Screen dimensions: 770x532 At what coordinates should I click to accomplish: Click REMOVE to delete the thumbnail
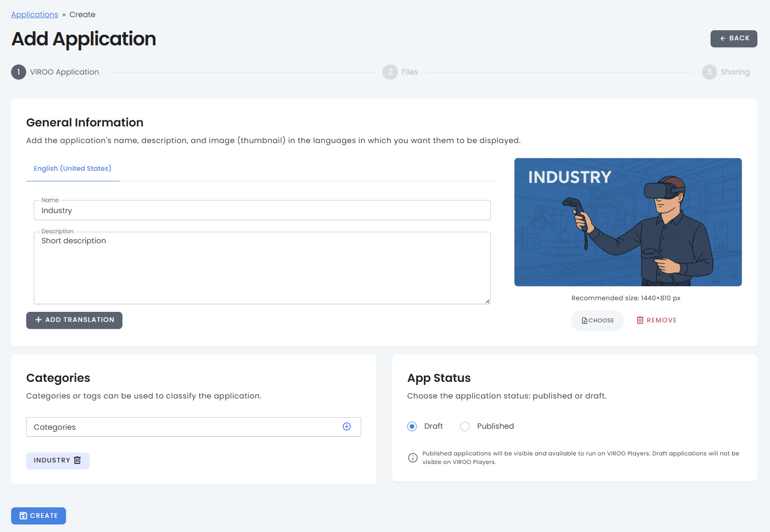point(657,320)
